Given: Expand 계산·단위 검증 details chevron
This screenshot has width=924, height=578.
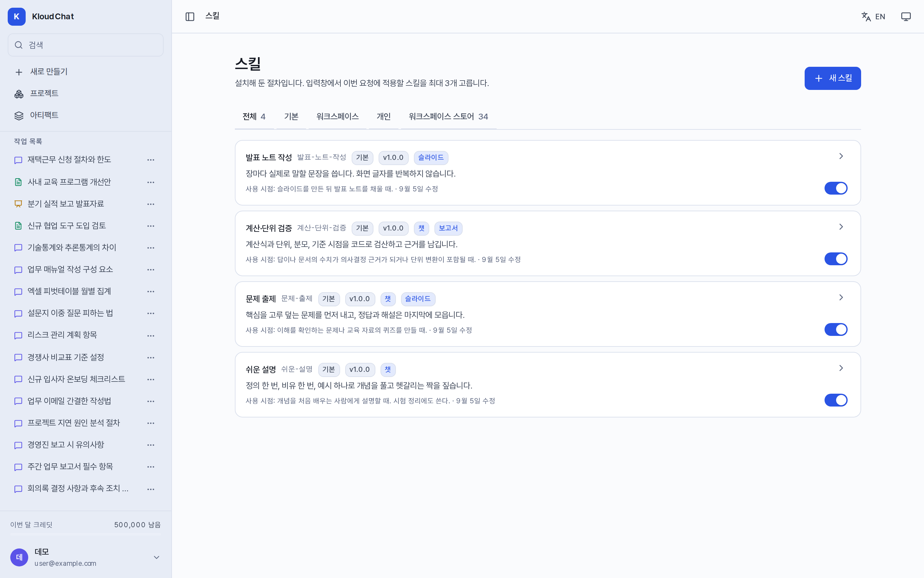Looking at the screenshot, I should point(841,227).
